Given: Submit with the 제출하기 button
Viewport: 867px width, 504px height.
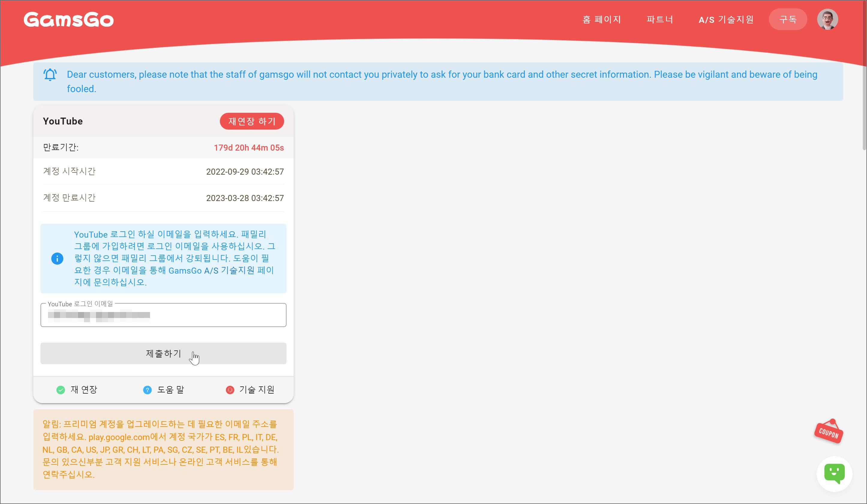Looking at the screenshot, I should (x=163, y=353).
